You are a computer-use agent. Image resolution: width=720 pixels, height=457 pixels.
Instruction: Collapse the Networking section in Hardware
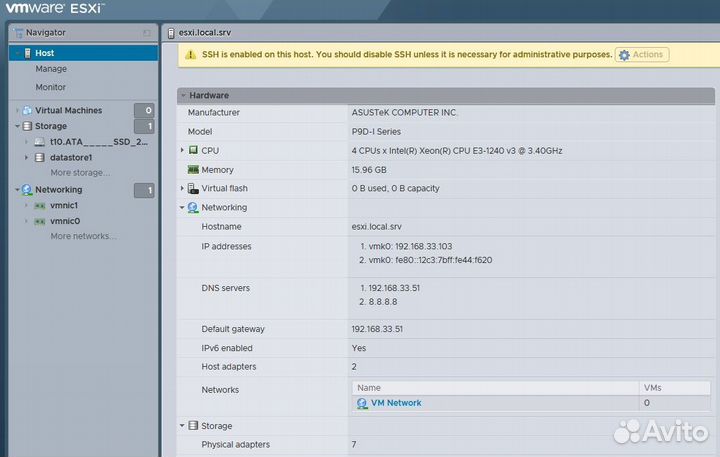pyautogui.click(x=182, y=208)
